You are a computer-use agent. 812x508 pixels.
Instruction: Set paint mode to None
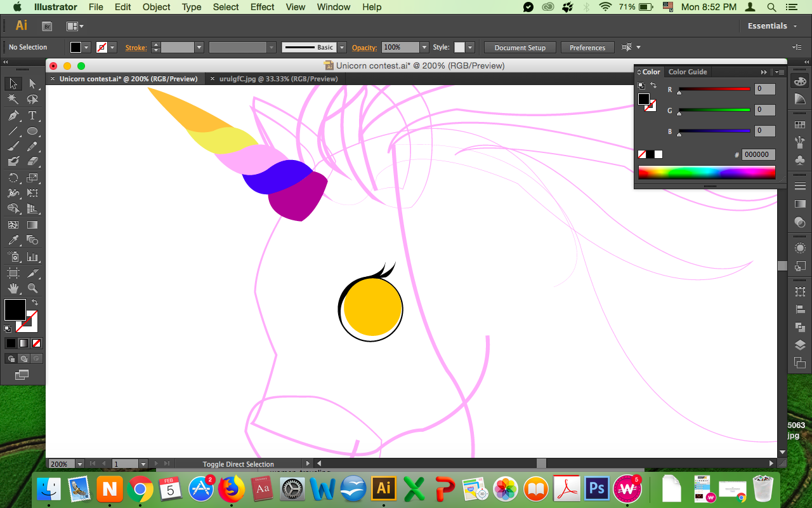pyautogui.click(x=36, y=343)
